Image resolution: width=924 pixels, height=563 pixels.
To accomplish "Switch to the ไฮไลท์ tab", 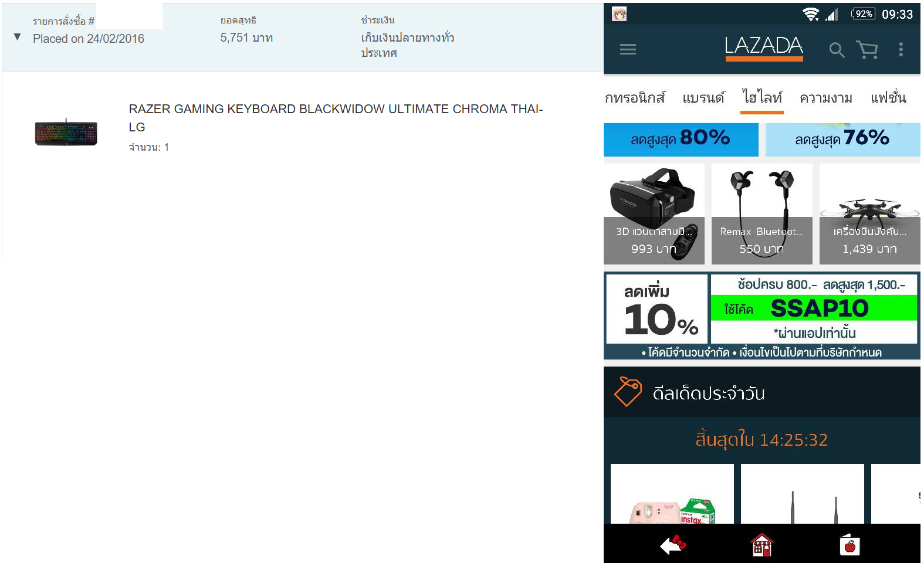I will pyautogui.click(x=762, y=97).
